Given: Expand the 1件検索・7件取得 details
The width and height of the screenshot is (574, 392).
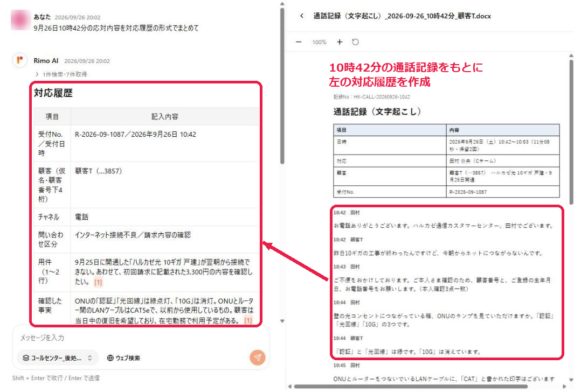Looking at the screenshot, I should (x=61, y=75).
